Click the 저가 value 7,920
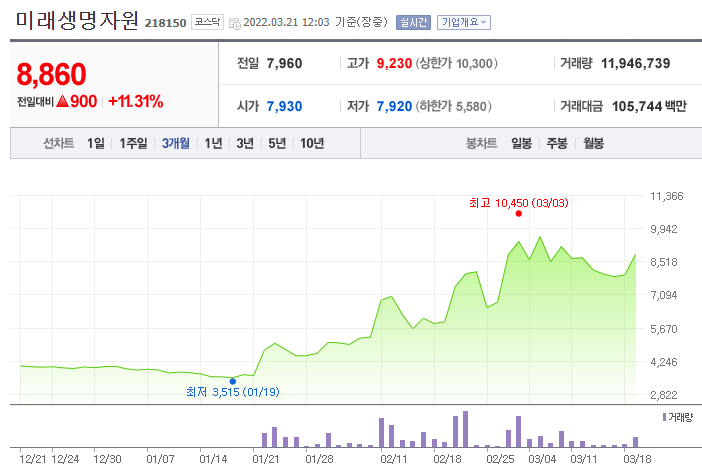The height and width of the screenshot is (474, 702). tap(394, 107)
